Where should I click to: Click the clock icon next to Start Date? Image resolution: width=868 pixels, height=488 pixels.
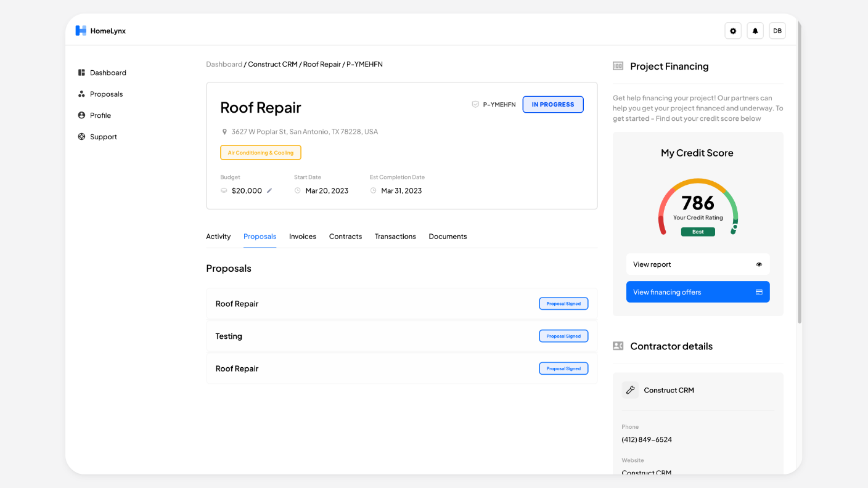point(298,190)
